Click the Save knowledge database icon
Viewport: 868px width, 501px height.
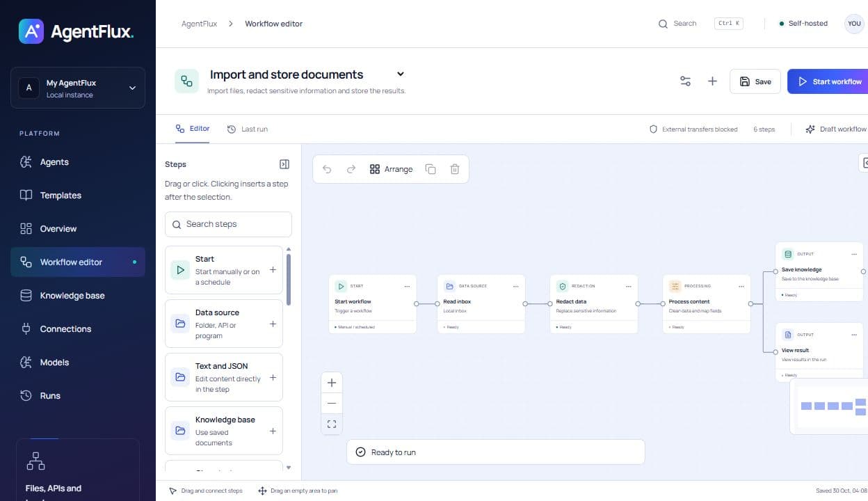coord(787,254)
